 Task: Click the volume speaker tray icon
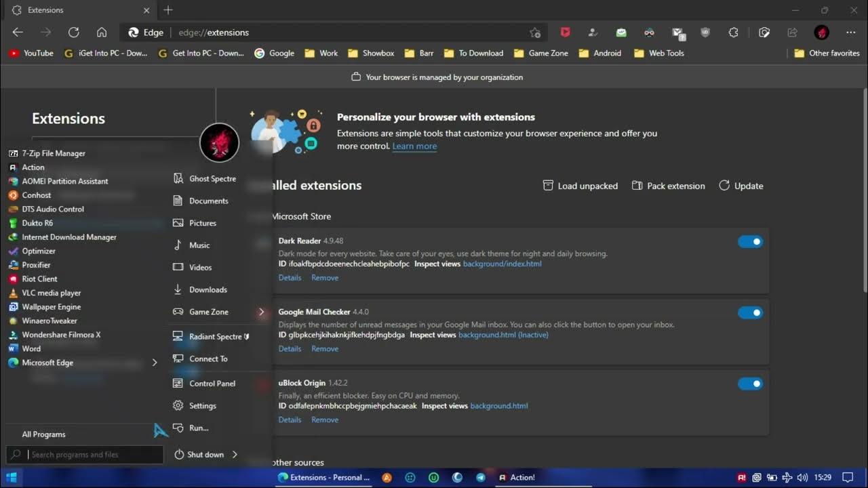802,477
